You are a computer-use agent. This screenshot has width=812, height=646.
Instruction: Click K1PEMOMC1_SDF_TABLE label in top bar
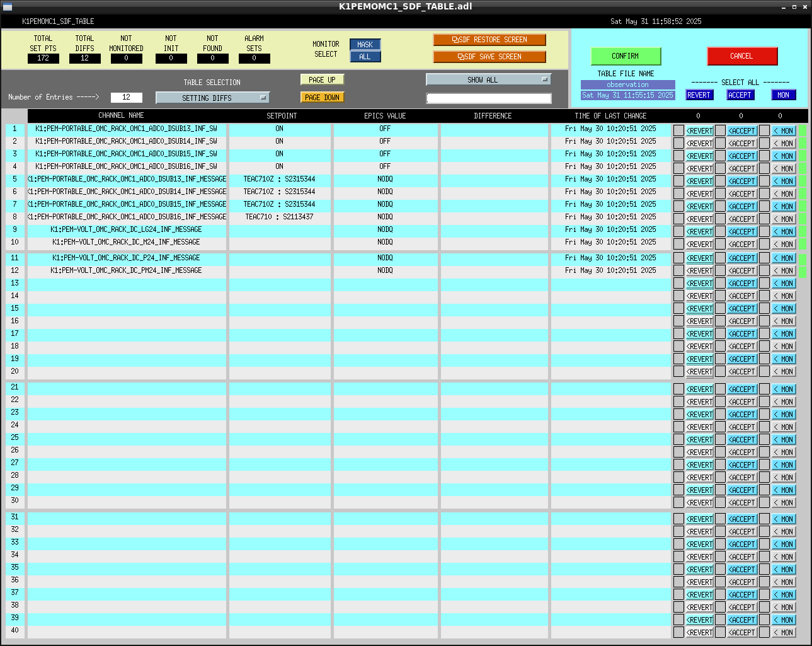pyautogui.click(x=58, y=21)
